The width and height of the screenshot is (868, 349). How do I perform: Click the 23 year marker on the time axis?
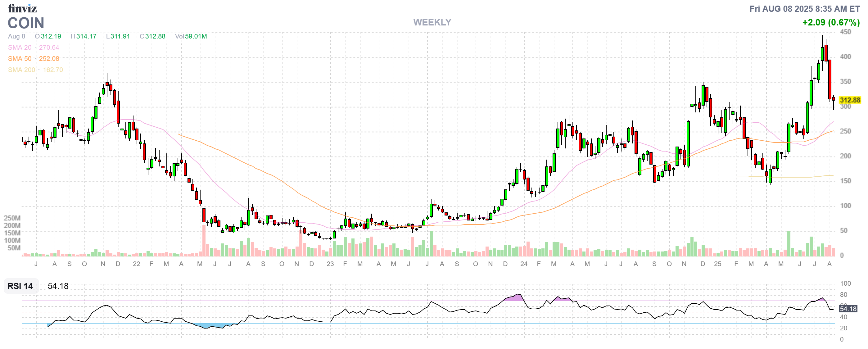tap(330, 264)
